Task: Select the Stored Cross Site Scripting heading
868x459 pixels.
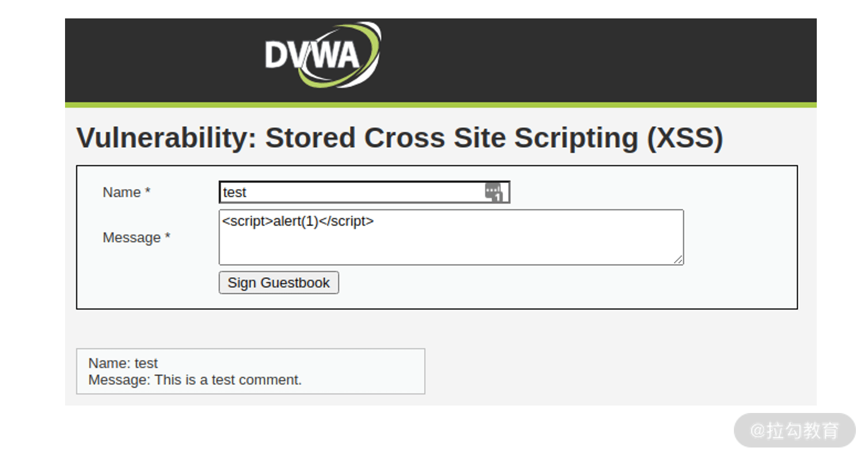Action: pyautogui.click(x=399, y=138)
